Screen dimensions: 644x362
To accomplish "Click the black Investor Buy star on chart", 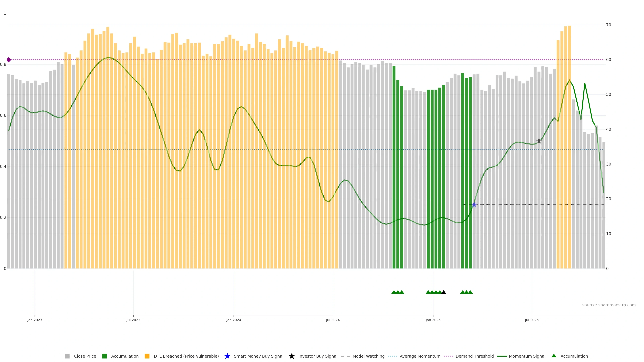I will tap(539, 141).
